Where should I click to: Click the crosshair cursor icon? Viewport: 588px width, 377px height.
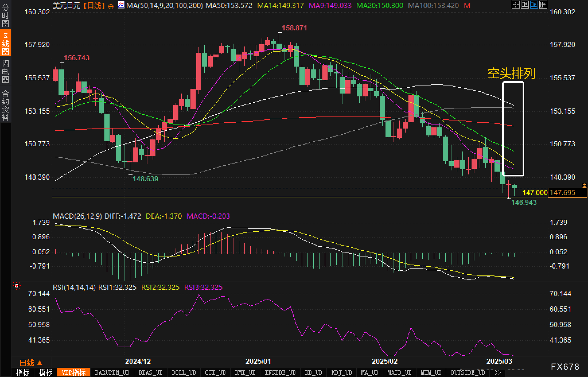tap(515, 5)
